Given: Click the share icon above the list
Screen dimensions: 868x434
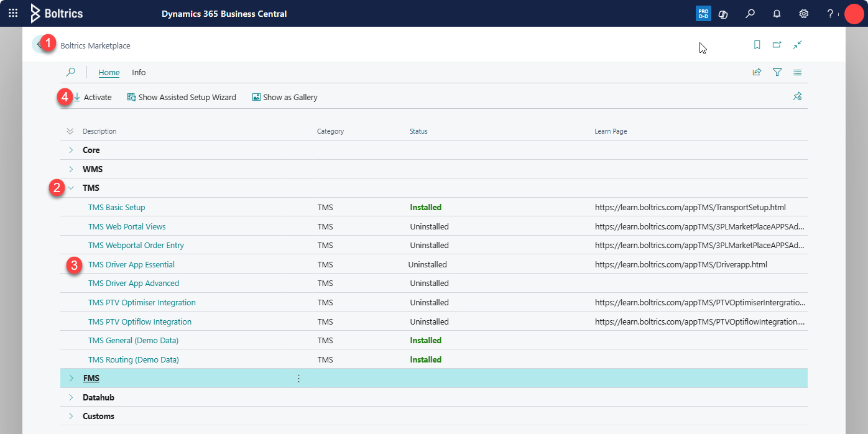Looking at the screenshot, I should pyautogui.click(x=757, y=72).
